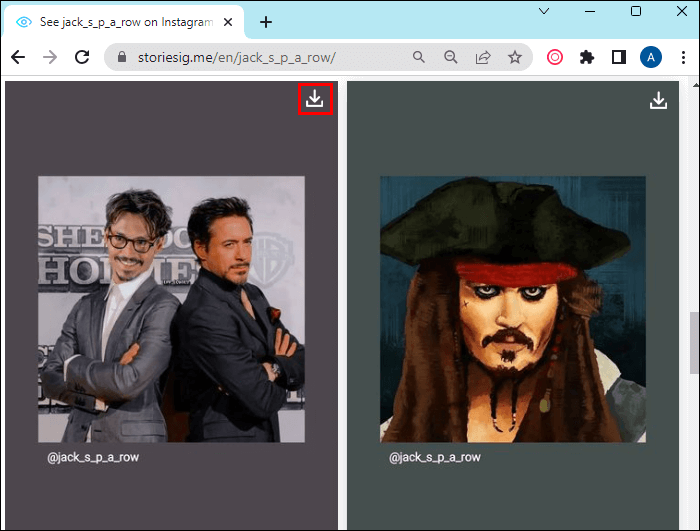This screenshot has width=700, height=531.
Task: Share this page via the share icon
Action: [483, 57]
